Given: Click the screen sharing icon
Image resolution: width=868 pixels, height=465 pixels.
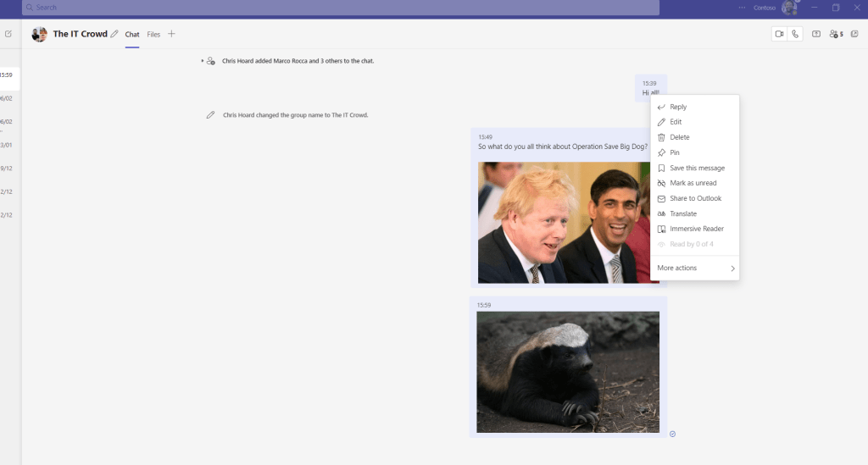Looking at the screenshot, I should [x=816, y=34].
